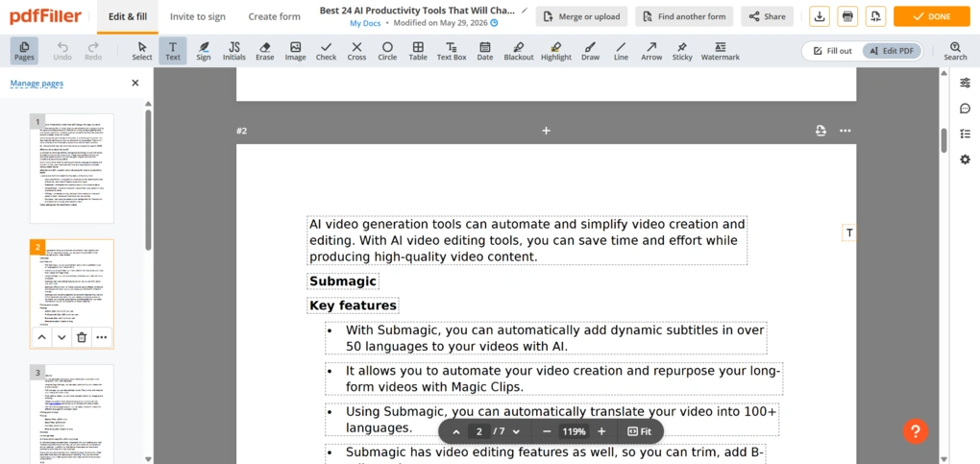Screen dimensions: 980x464
Task: Activate the Highlight tool
Action: 556,51
